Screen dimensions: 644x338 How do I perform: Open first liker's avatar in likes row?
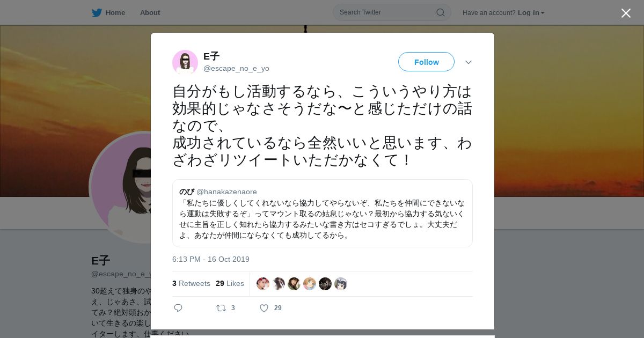pyautogui.click(x=263, y=284)
